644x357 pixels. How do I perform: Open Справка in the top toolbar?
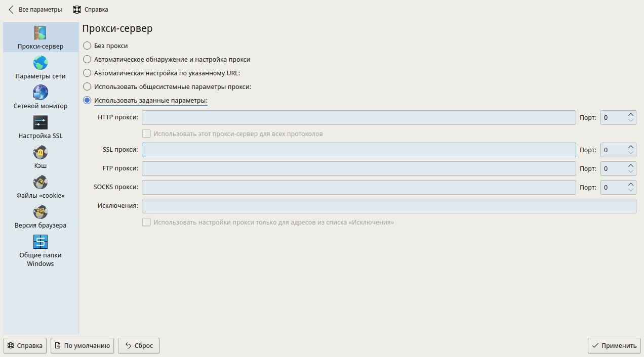coord(91,10)
